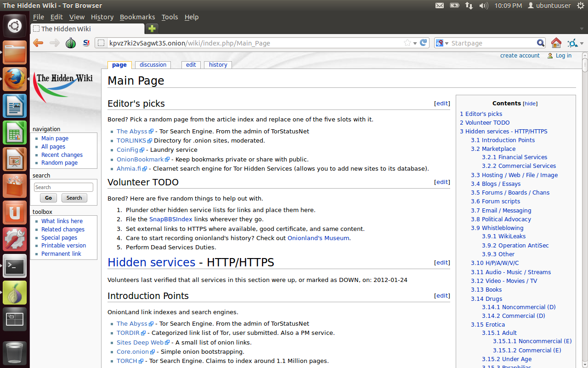
Task: Click the wiki sidebar Search input field
Action: (x=63, y=187)
